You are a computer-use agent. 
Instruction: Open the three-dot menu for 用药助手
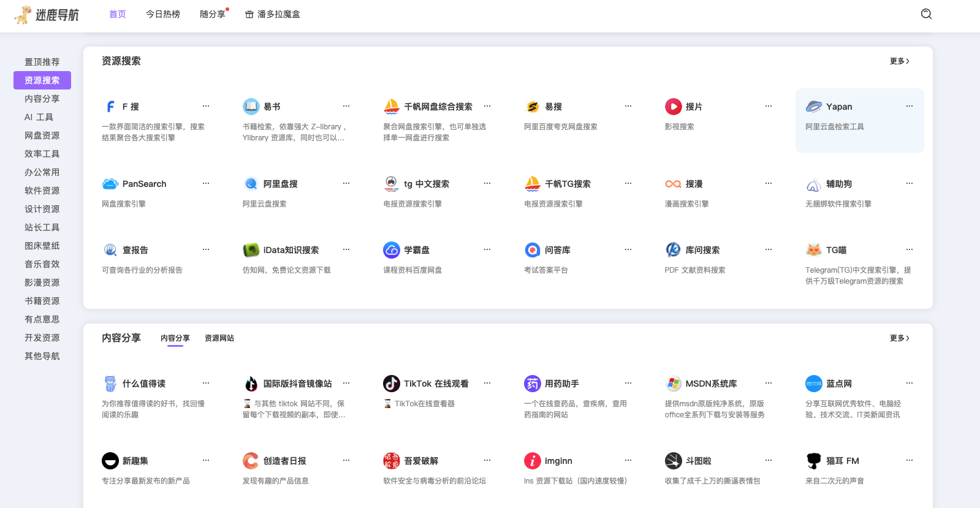tap(628, 383)
